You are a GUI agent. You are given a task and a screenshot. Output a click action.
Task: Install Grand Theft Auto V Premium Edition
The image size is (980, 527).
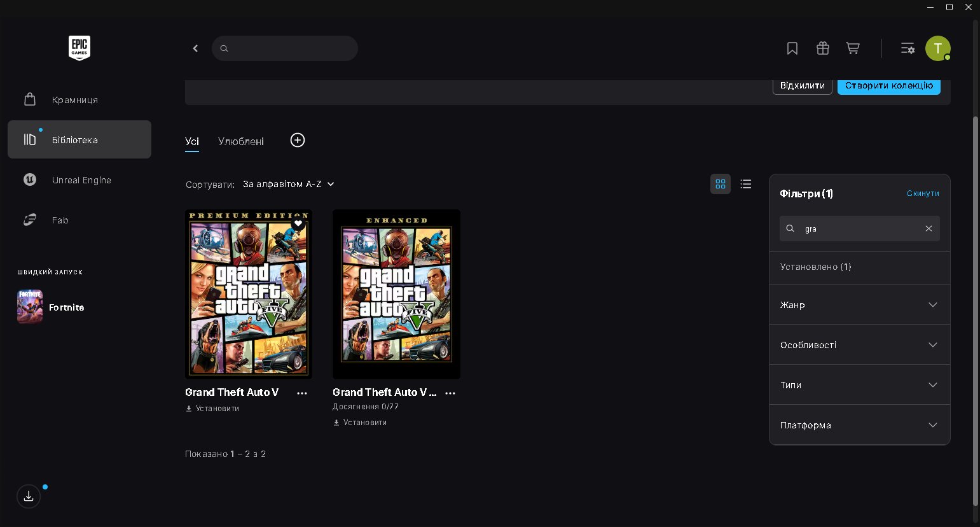tap(212, 409)
